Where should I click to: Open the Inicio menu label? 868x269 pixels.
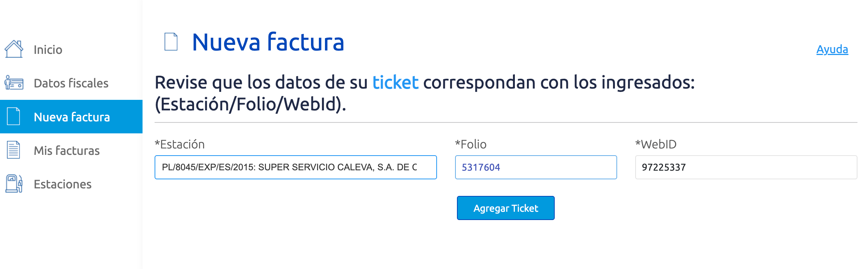click(48, 50)
